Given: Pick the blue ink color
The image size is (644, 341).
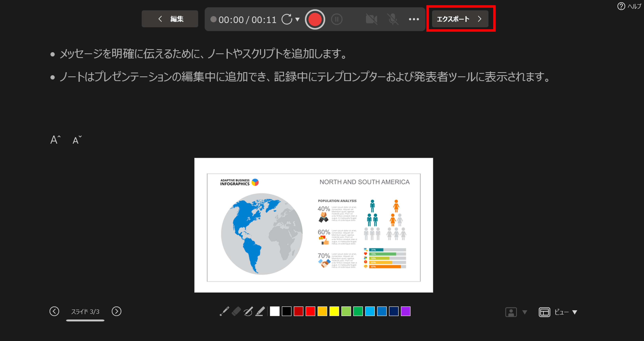Looking at the screenshot, I should point(382,311).
